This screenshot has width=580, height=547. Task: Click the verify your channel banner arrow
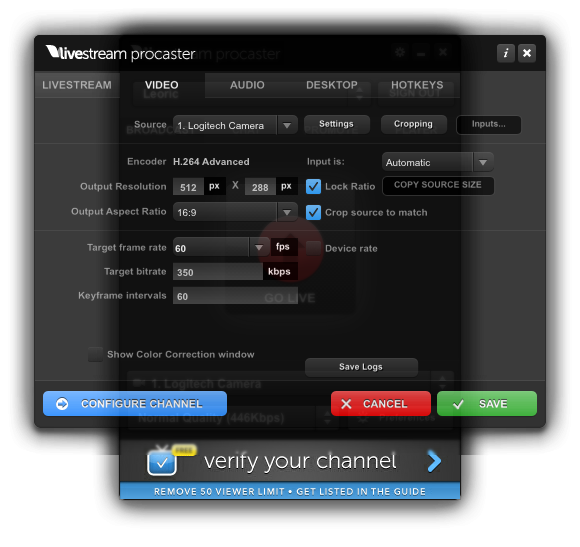[x=434, y=461]
